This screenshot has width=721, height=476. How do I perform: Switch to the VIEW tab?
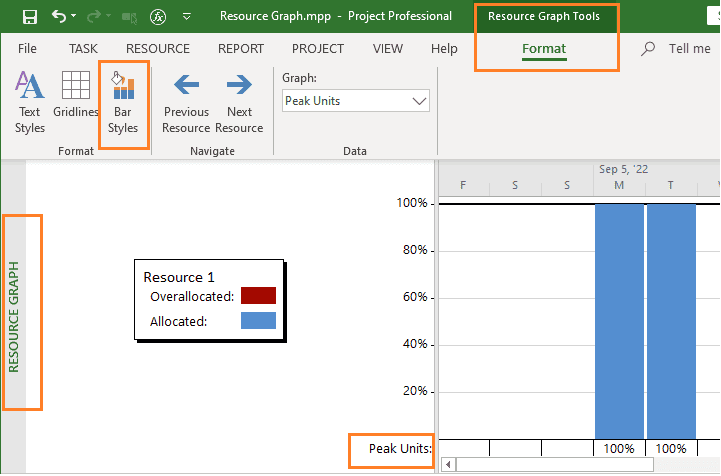(x=388, y=49)
